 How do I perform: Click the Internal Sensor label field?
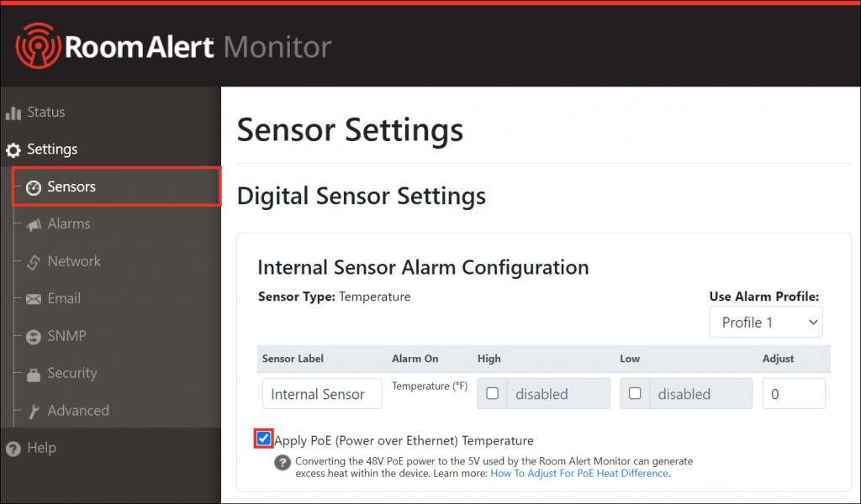pyautogui.click(x=321, y=393)
